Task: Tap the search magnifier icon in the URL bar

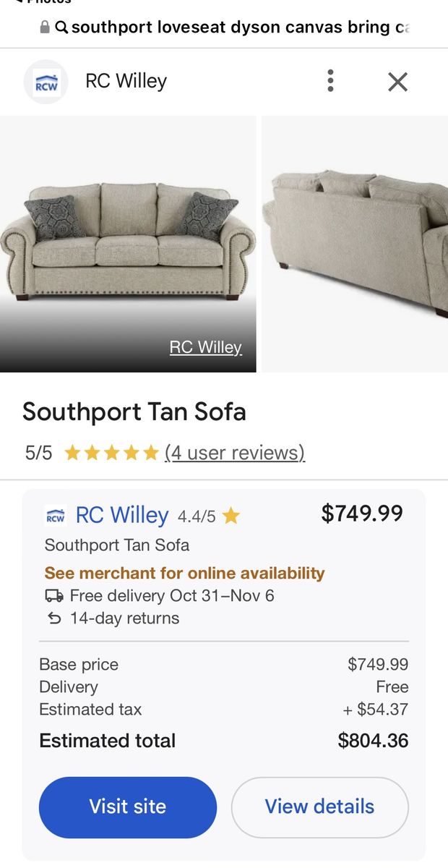Action: tap(61, 27)
